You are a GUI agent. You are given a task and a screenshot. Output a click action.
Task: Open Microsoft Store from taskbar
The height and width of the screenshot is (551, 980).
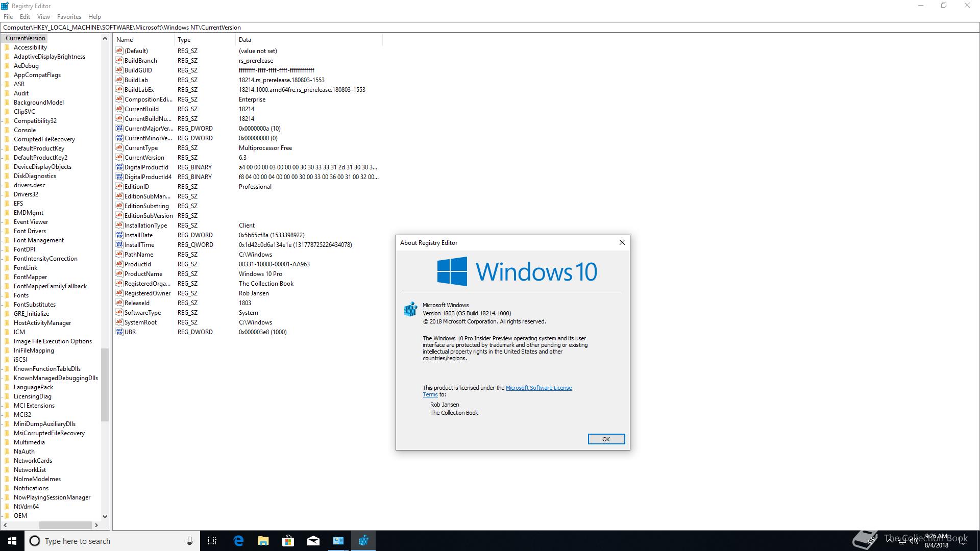pyautogui.click(x=288, y=541)
